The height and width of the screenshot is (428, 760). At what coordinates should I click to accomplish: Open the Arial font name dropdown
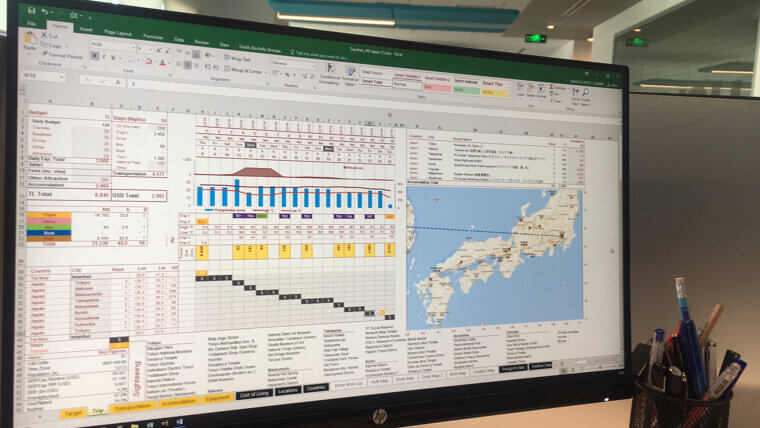pos(112,45)
